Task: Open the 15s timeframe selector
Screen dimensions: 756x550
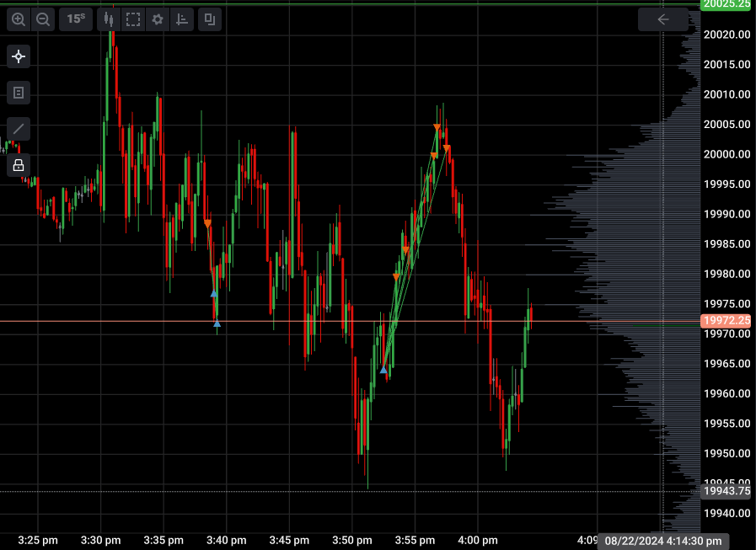Action: click(76, 19)
